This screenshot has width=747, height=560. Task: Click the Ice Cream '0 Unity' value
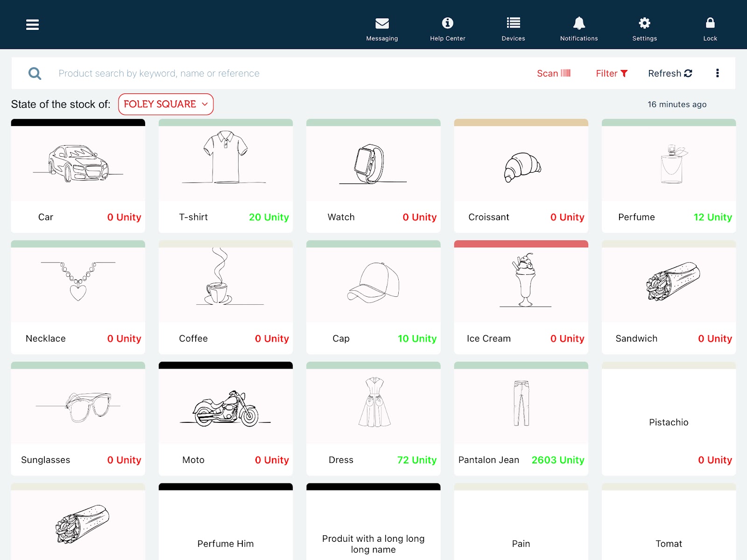[x=567, y=338]
